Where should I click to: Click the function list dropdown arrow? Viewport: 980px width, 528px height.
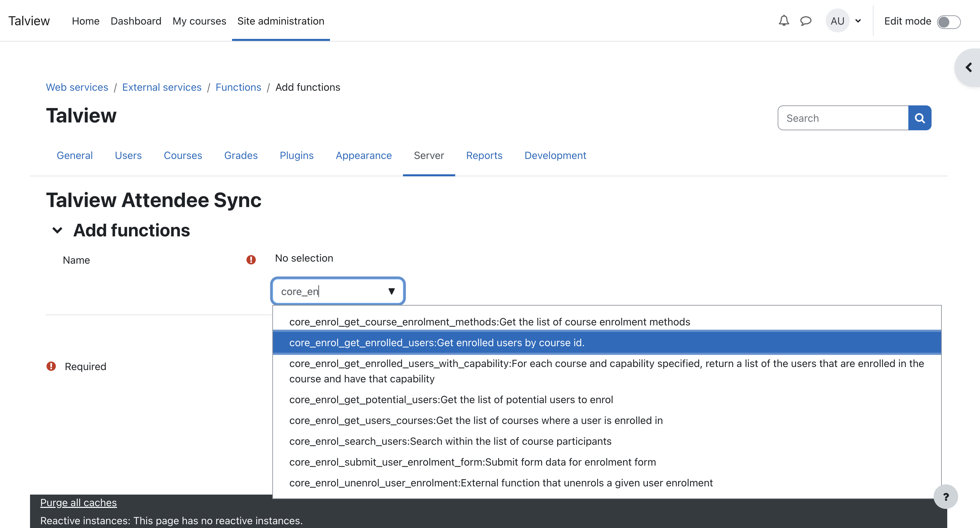(391, 291)
